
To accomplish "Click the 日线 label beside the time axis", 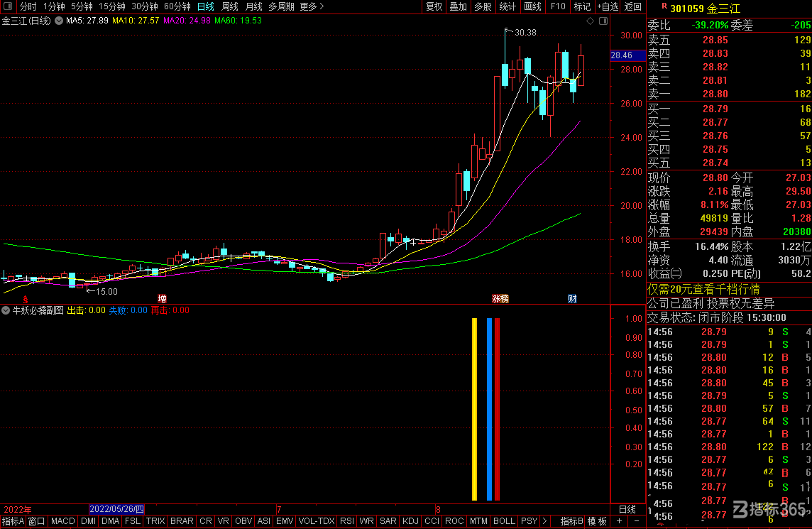I will [627, 509].
